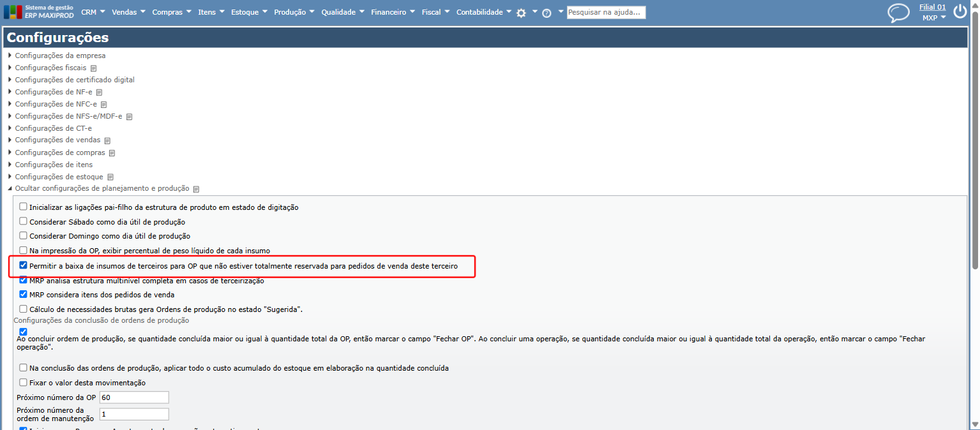Click the document icon beside Configurações de vendas

(x=107, y=141)
